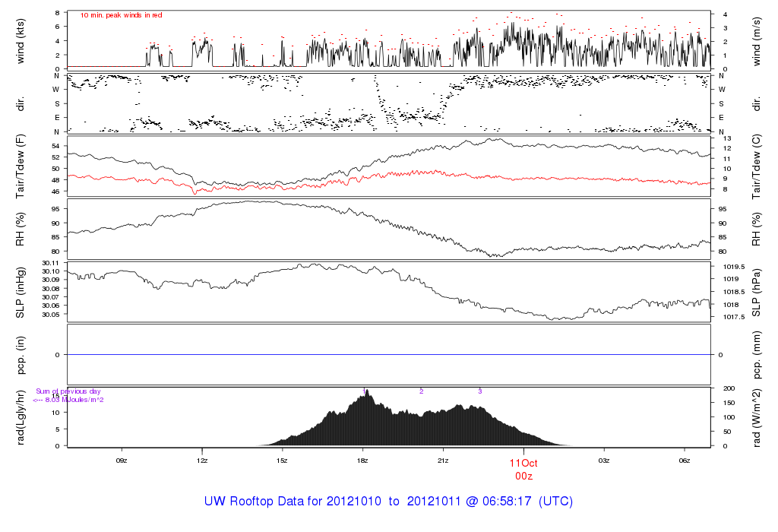The height and width of the screenshot is (532, 778).
Task: Click the '06z' time tick label
Action: 685,461
